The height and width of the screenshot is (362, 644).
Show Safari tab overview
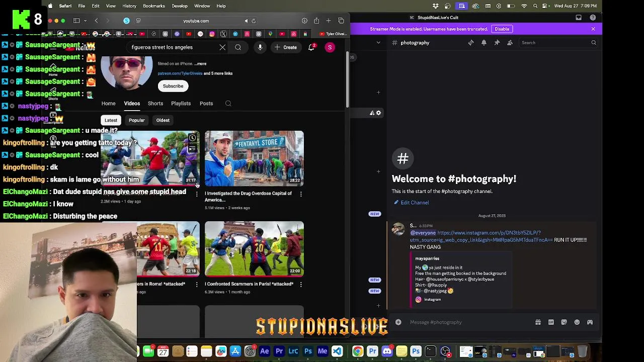coord(341,21)
